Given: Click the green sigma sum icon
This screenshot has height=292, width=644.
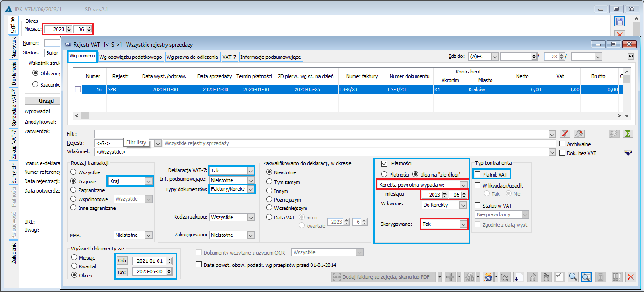Looking at the screenshot, I should [x=628, y=134].
